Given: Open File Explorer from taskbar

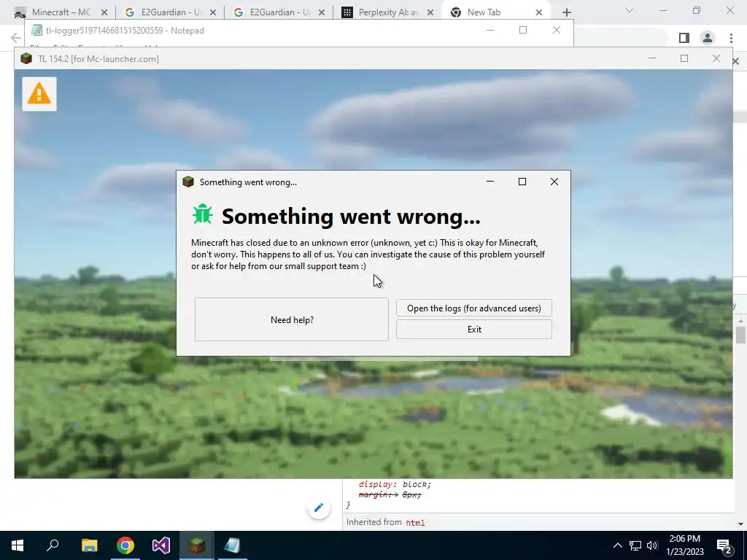Looking at the screenshot, I should [x=89, y=545].
